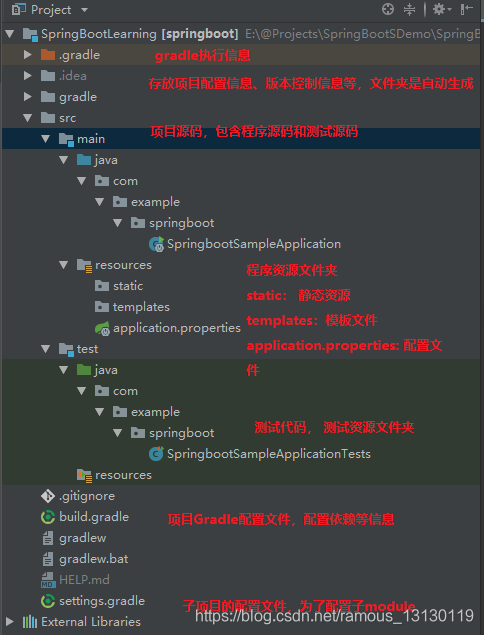Select SpringBootLearning [springboot] root text
The image size is (484, 635).
click(x=140, y=34)
